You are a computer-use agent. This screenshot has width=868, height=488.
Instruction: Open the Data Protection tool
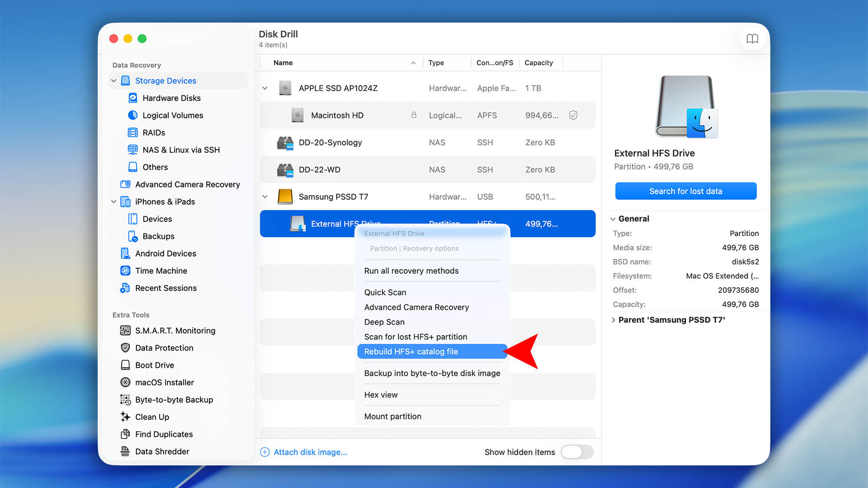[x=164, y=347]
